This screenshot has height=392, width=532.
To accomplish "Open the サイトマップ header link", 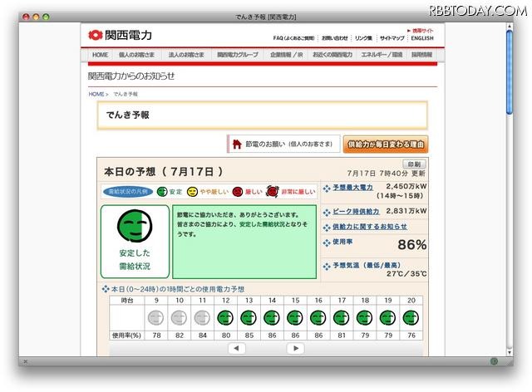I will tap(392, 38).
